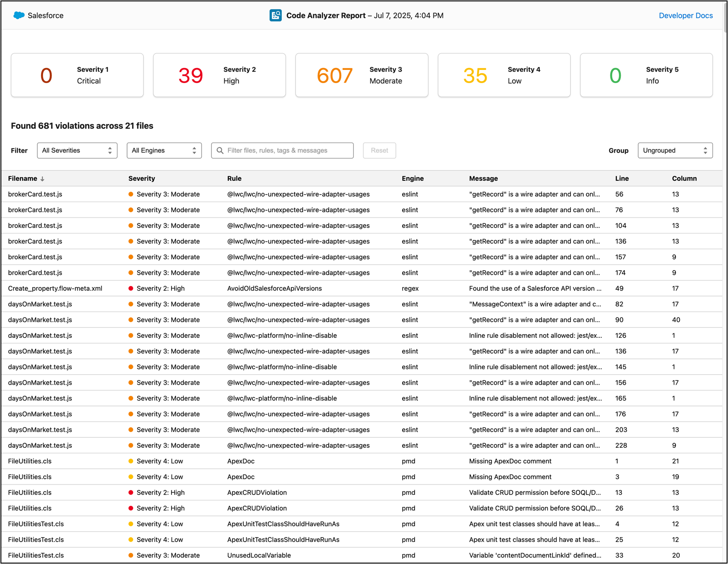Click the Reset button
The height and width of the screenshot is (564, 728).
(x=379, y=150)
